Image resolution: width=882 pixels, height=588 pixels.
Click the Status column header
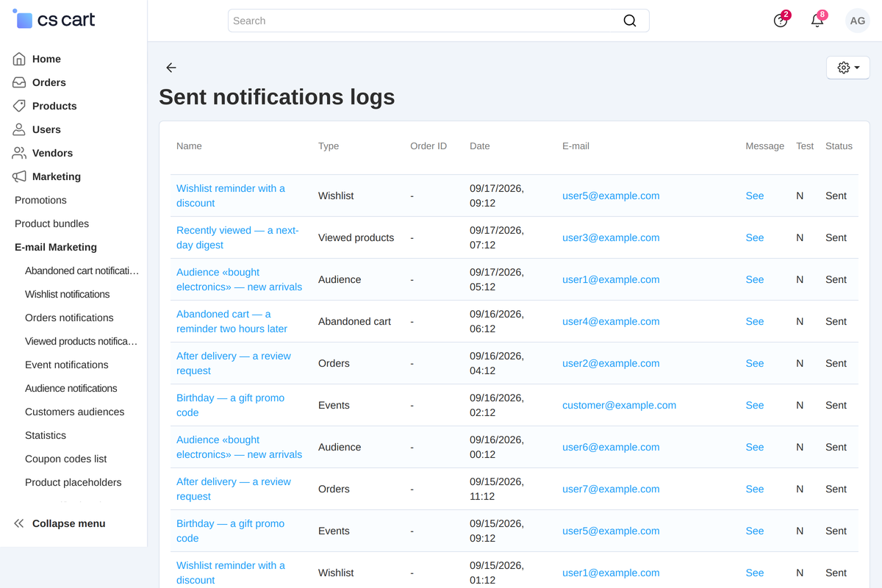tap(839, 146)
